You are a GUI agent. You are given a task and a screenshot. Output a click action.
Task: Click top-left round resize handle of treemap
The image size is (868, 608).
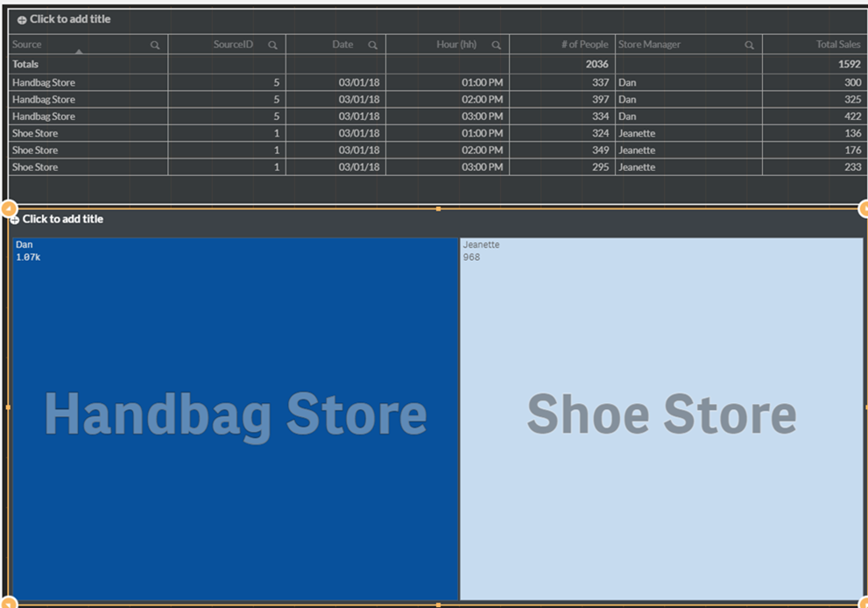9,209
